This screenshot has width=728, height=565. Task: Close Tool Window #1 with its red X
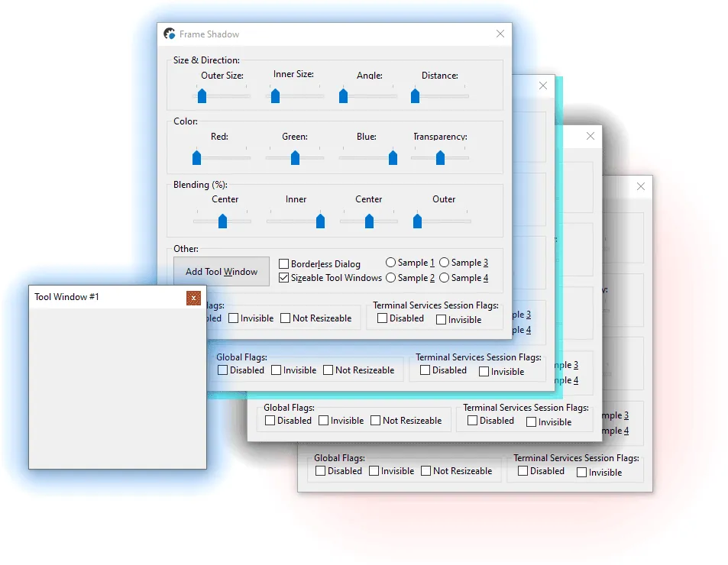(193, 298)
